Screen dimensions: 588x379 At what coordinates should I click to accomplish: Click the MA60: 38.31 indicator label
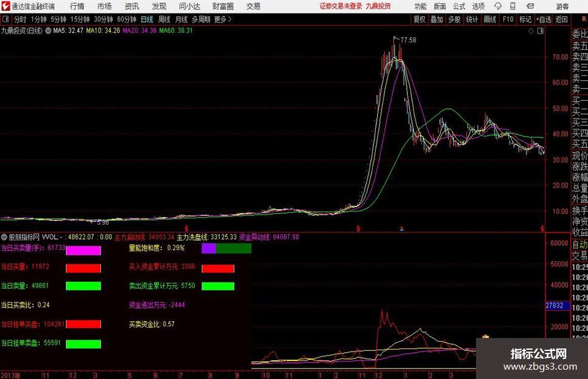coord(176,30)
